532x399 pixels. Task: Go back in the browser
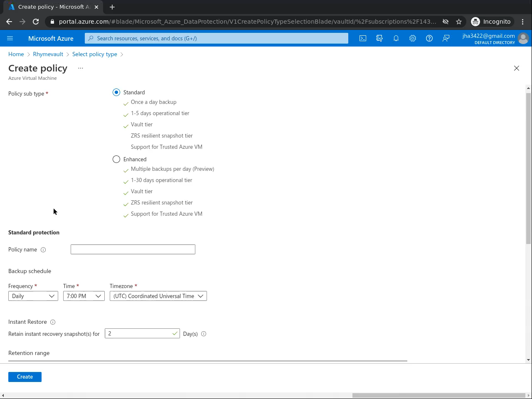pyautogui.click(x=9, y=22)
